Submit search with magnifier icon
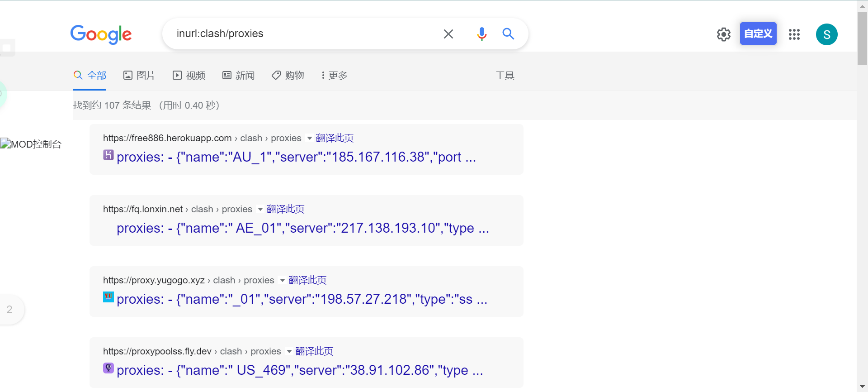The height and width of the screenshot is (392, 868). click(x=508, y=33)
